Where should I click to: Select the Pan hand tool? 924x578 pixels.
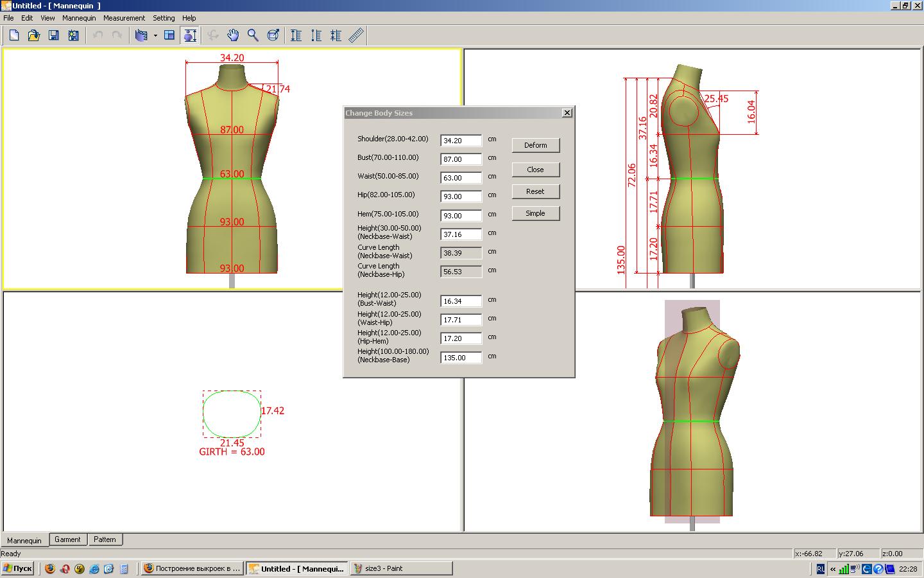tap(233, 35)
